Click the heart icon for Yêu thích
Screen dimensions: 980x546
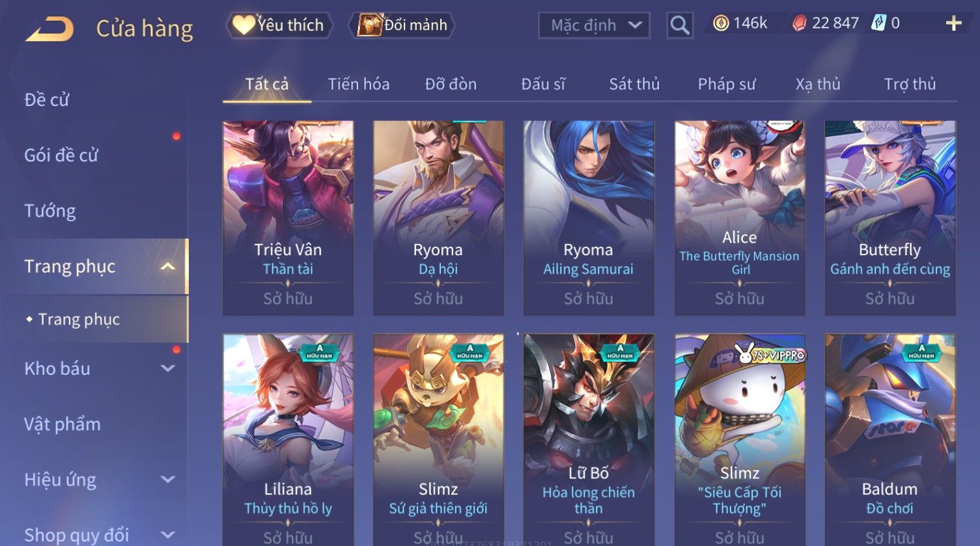tap(244, 25)
